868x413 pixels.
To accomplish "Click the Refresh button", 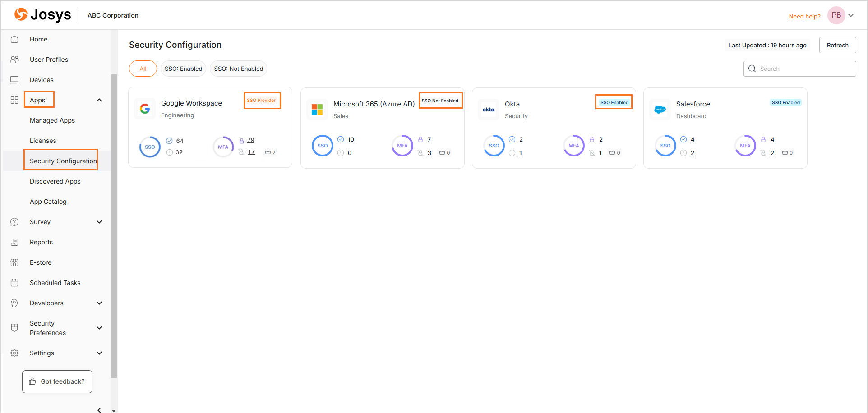I will 837,45.
